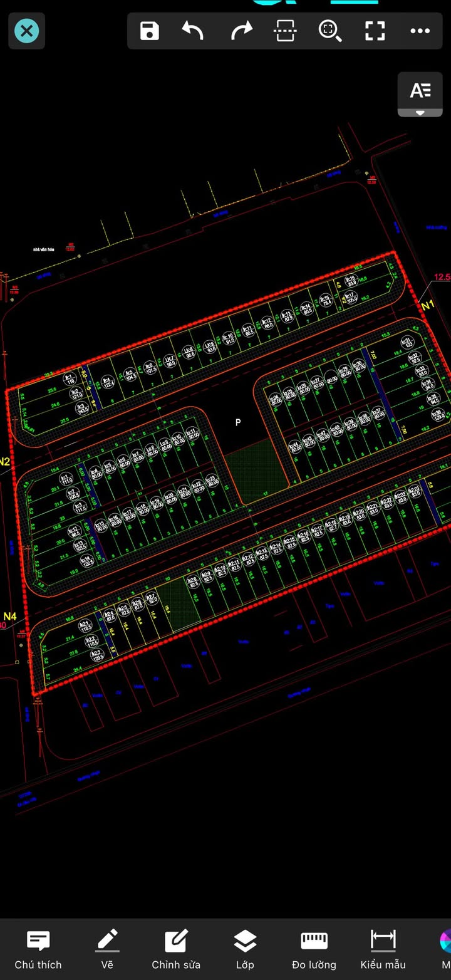Open the Kiểu mẫu dimension styles
Viewport: 451px width, 980px height.
(x=383, y=949)
